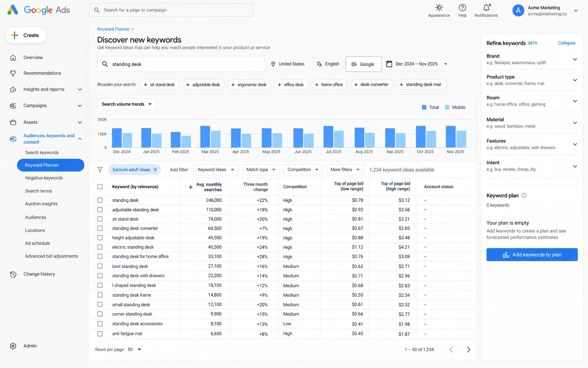This screenshot has width=588, height=368.
Task: Open the More filters dropdown
Action: pos(345,170)
